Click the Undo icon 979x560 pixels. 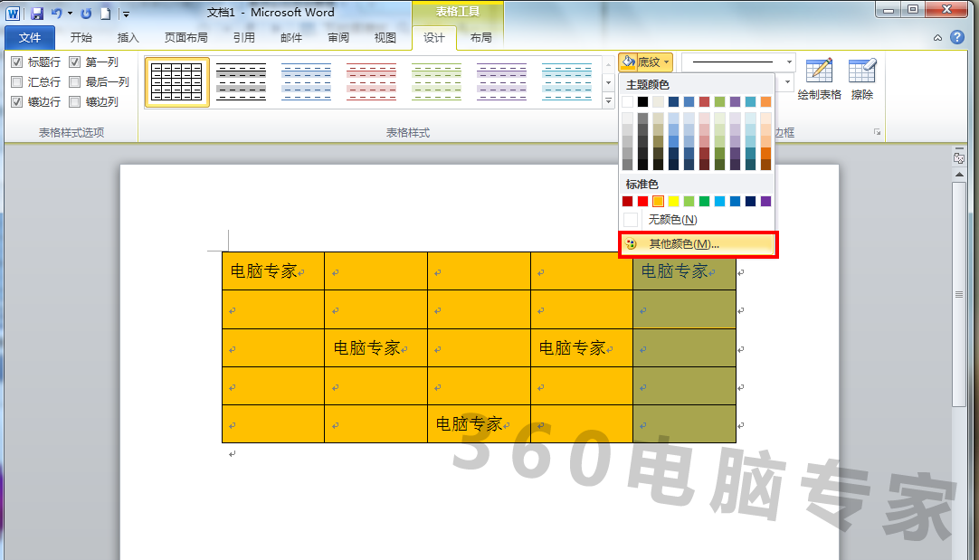tap(57, 13)
